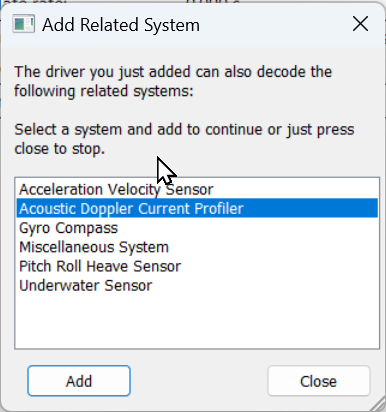Highlight Pitch Roll Heave Sensor
Viewport: 386px width, 412px height.
click(197, 266)
